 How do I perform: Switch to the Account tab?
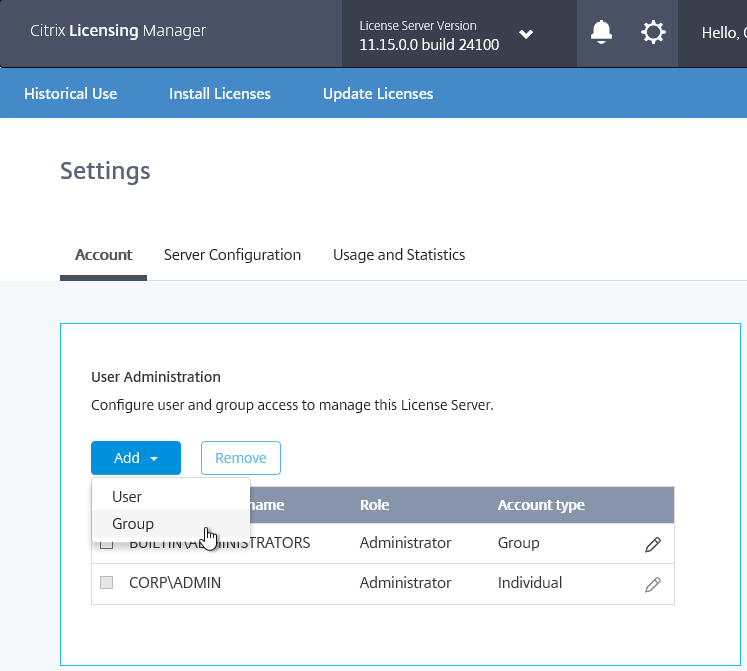tap(104, 255)
